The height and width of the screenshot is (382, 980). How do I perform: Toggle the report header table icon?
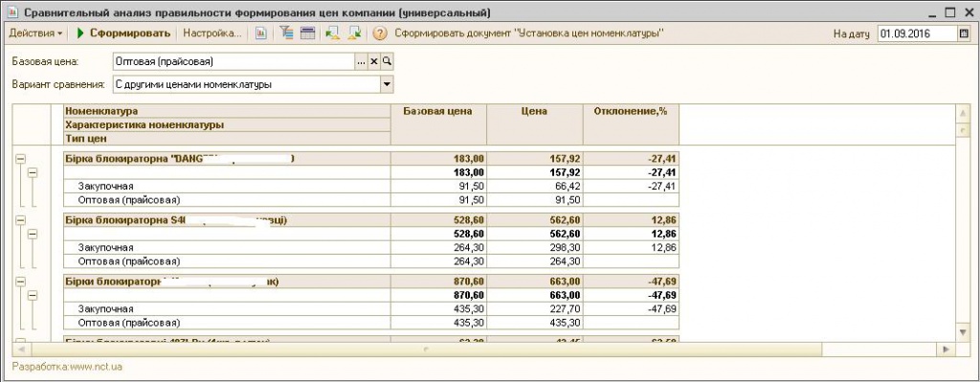click(307, 34)
